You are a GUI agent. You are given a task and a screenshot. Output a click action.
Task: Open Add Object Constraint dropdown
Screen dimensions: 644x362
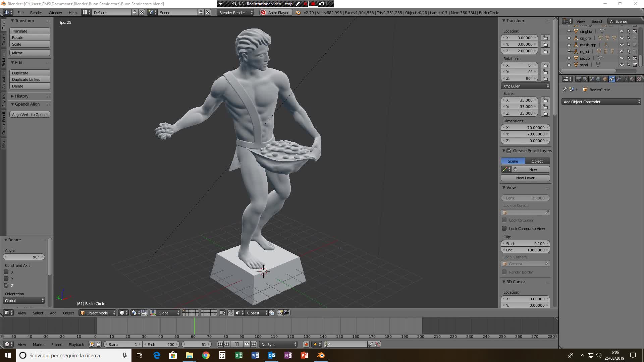click(x=601, y=102)
